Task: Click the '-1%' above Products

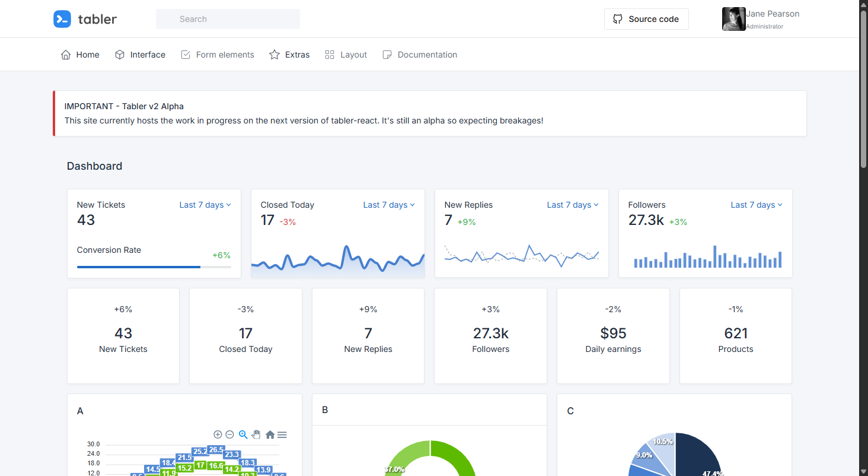Action: point(736,309)
